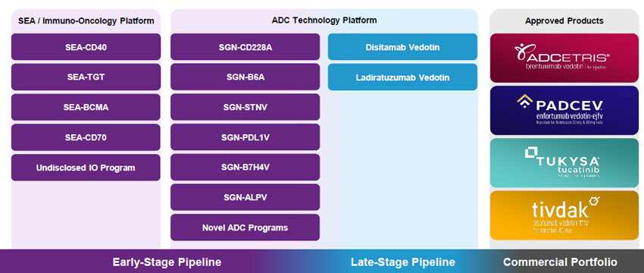This screenshot has height=273, width=644.
Task: Open the Novel ADC Programs box
Action: click(x=245, y=227)
